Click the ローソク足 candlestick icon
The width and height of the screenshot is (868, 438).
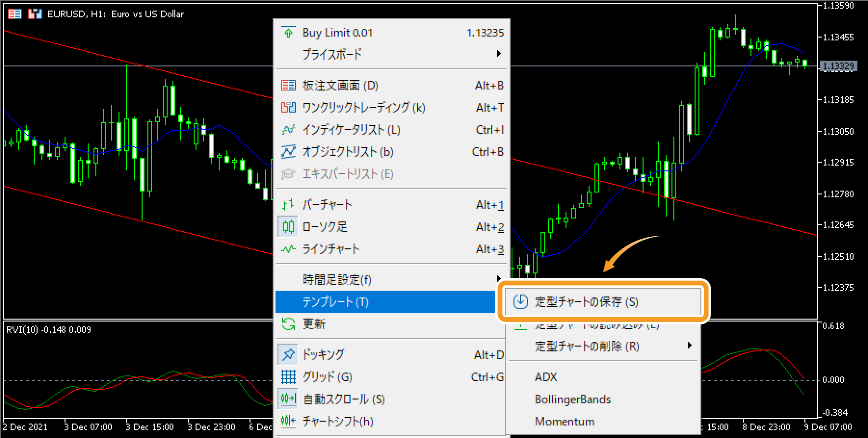tap(289, 227)
